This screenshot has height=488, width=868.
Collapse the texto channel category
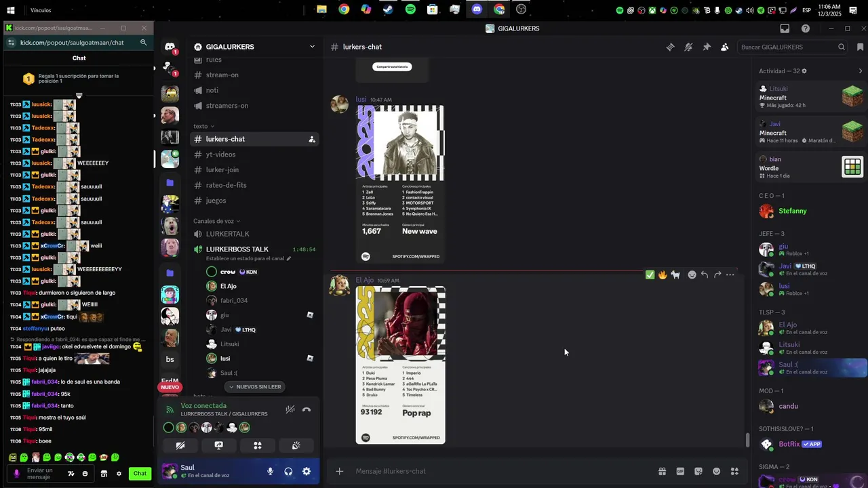point(203,126)
